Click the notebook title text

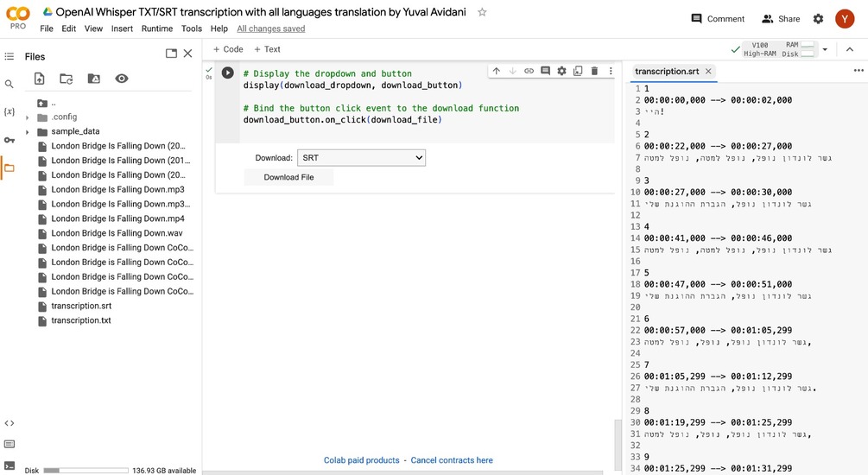(x=261, y=12)
